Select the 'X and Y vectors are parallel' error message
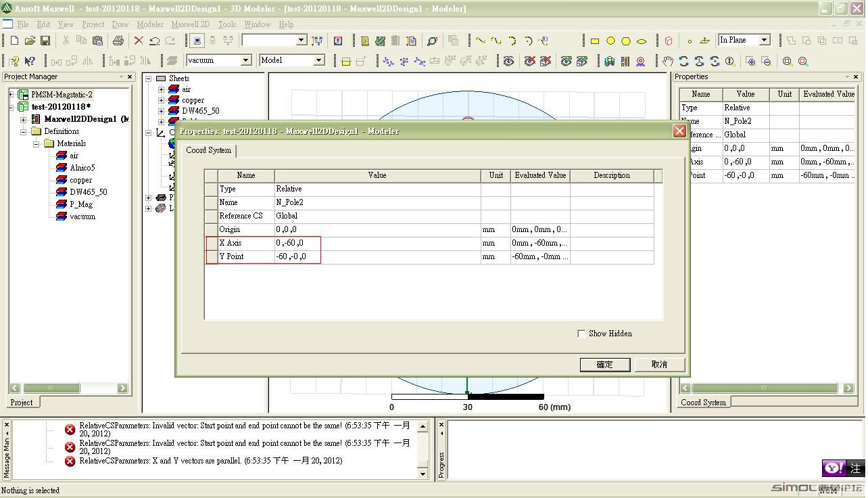 tap(210, 461)
